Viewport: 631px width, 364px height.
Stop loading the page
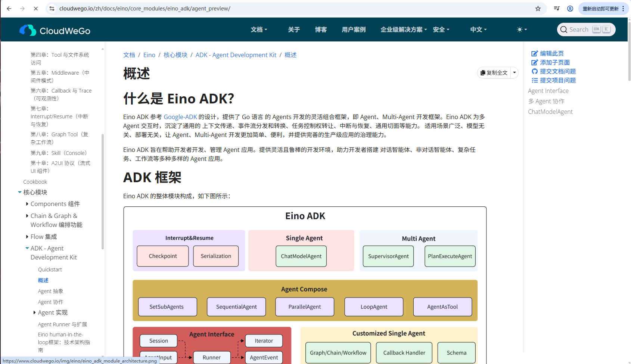pos(36,9)
